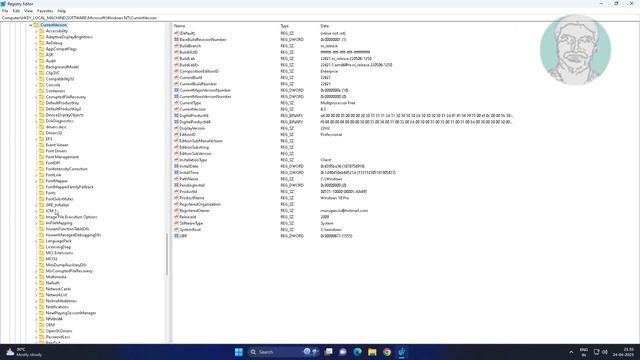Open the Help menu
The image size is (640, 360).
point(62,11)
